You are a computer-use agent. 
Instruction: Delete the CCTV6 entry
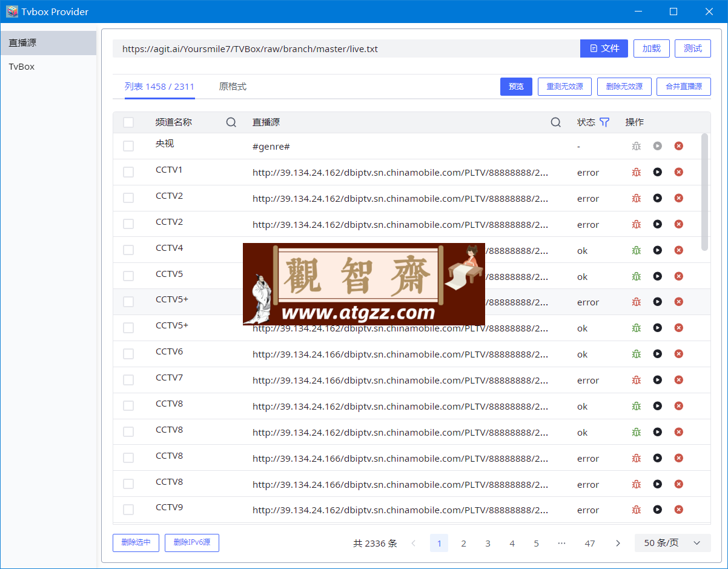(678, 354)
